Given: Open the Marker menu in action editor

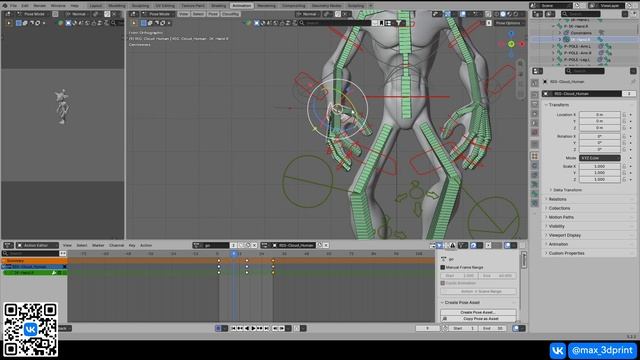Looking at the screenshot, I should (98, 245).
